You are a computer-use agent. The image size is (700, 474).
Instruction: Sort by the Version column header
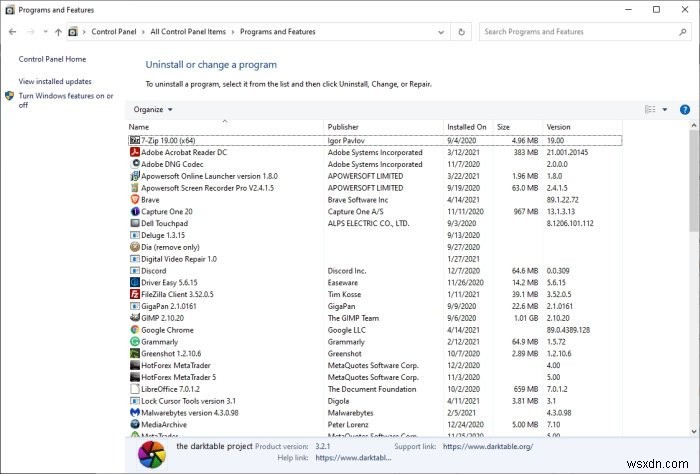[x=582, y=127]
